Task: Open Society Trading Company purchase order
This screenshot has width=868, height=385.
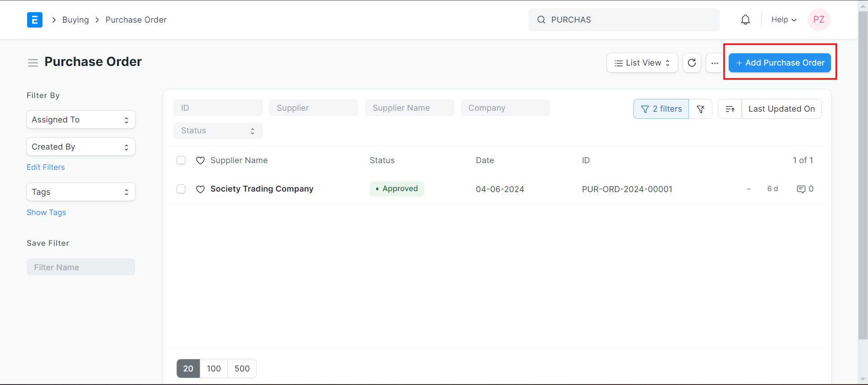Action: click(x=262, y=189)
